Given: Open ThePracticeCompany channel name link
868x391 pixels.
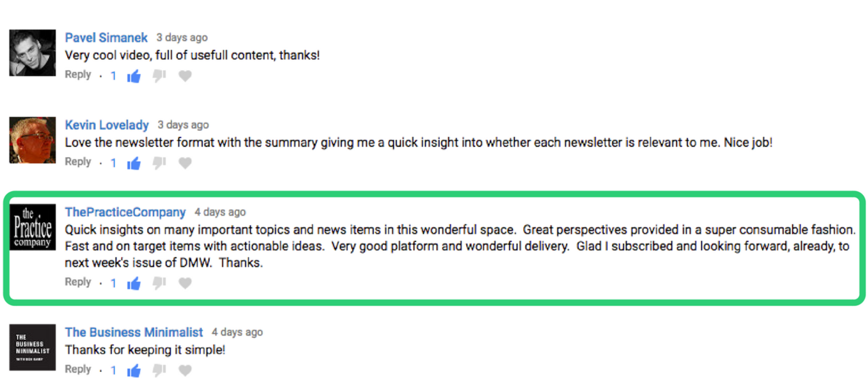Looking at the screenshot, I should tap(125, 212).
